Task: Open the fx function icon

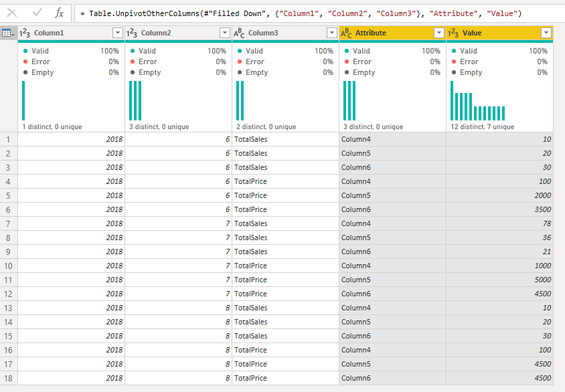Action: pyautogui.click(x=59, y=13)
